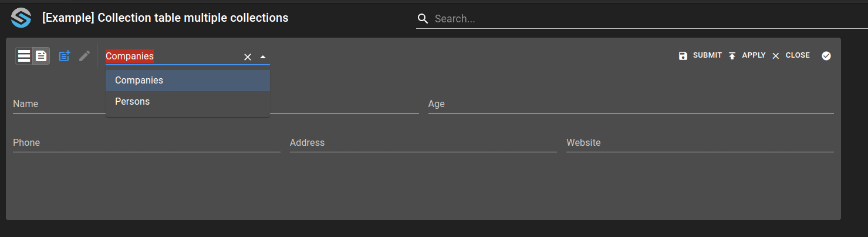The width and height of the screenshot is (868, 237).
Task: Click the pencil edit icon
Action: point(85,56)
